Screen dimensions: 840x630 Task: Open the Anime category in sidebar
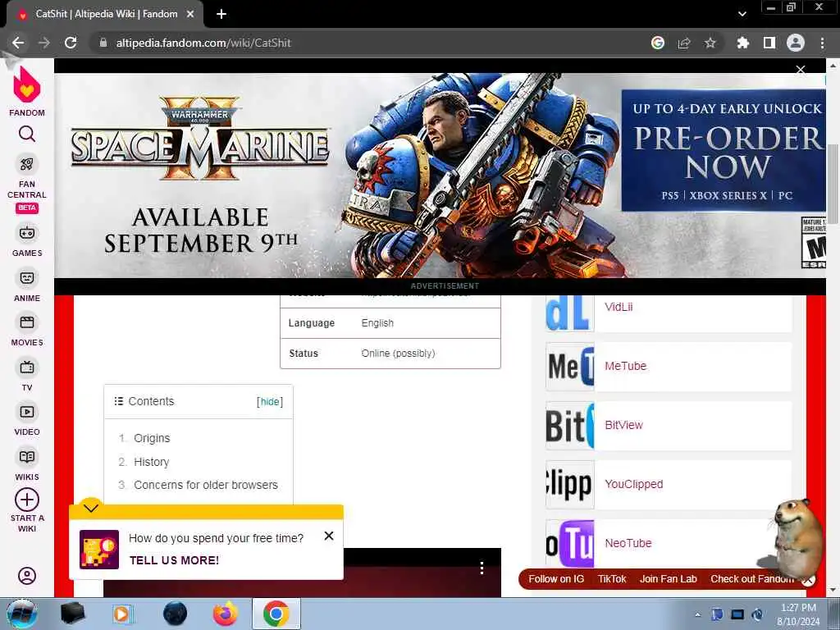[27, 286]
